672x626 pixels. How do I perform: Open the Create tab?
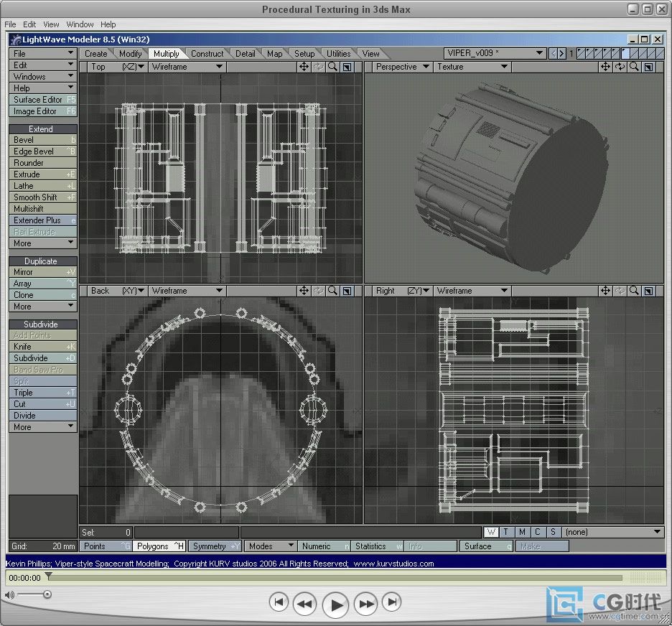coord(96,54)
